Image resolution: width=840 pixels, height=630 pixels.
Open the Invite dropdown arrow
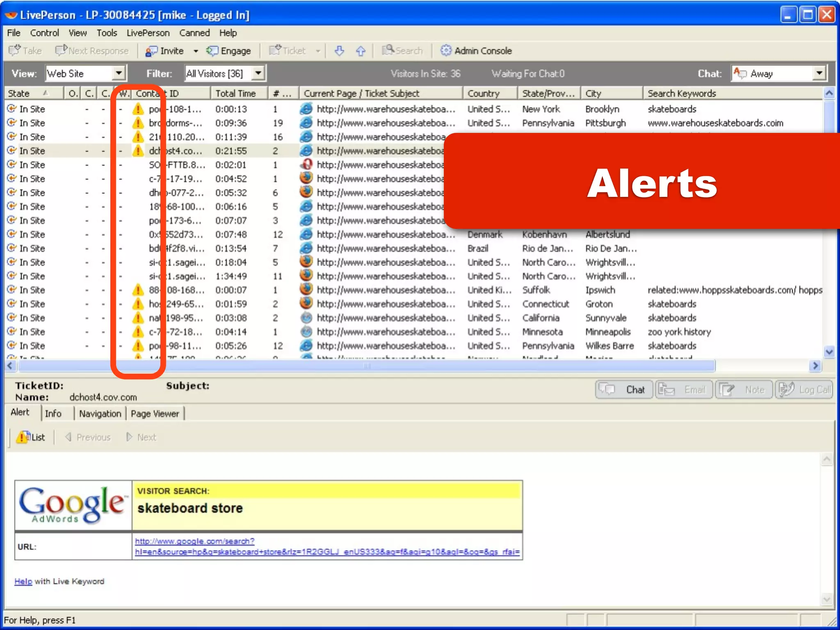tap(196, 51)
